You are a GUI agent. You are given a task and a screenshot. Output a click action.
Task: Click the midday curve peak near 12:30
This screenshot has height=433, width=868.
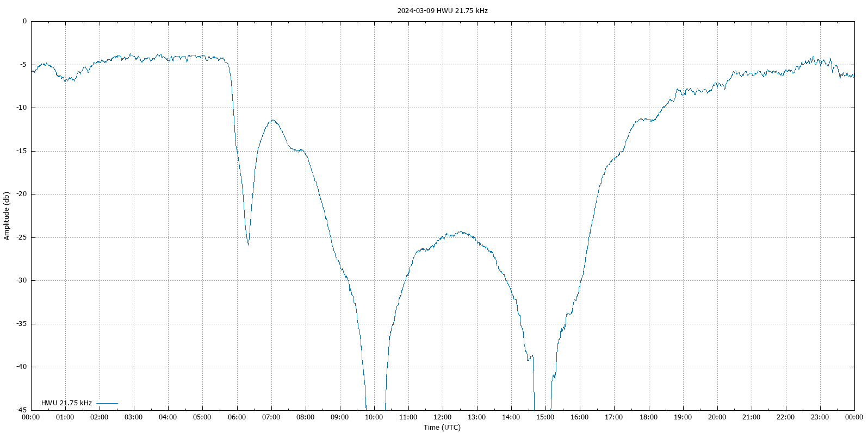461,232
